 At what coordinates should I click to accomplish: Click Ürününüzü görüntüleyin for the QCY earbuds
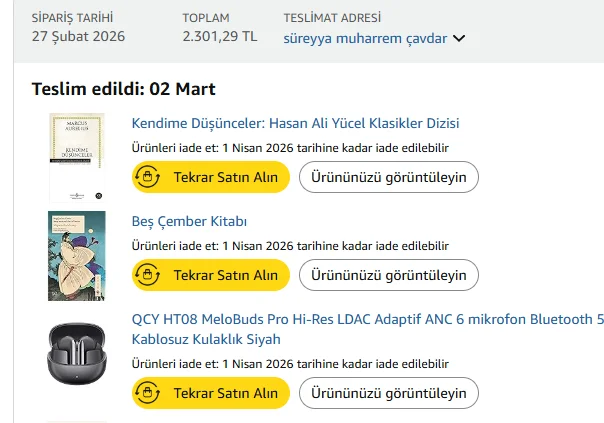(388, 393)
